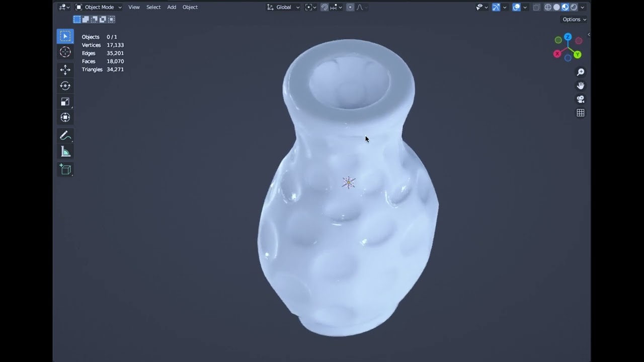Select the Measure tool
Viewport: 644px width, 362px height.
[65, 151]
